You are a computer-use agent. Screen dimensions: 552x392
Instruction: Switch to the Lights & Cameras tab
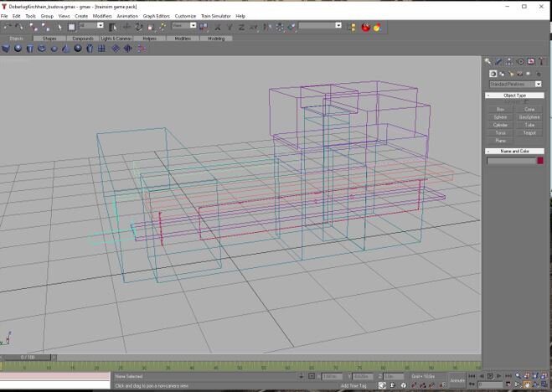pos(116,39)
